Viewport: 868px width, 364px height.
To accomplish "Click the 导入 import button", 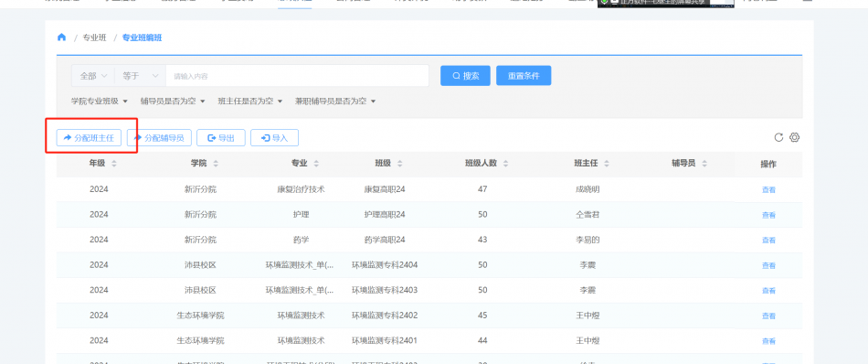I will (x=275, y=138).
